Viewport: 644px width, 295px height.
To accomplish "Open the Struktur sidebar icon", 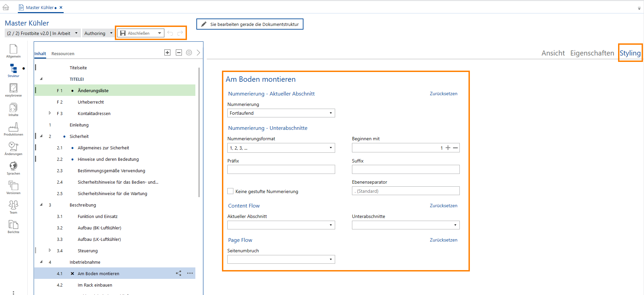I will 13,70.
